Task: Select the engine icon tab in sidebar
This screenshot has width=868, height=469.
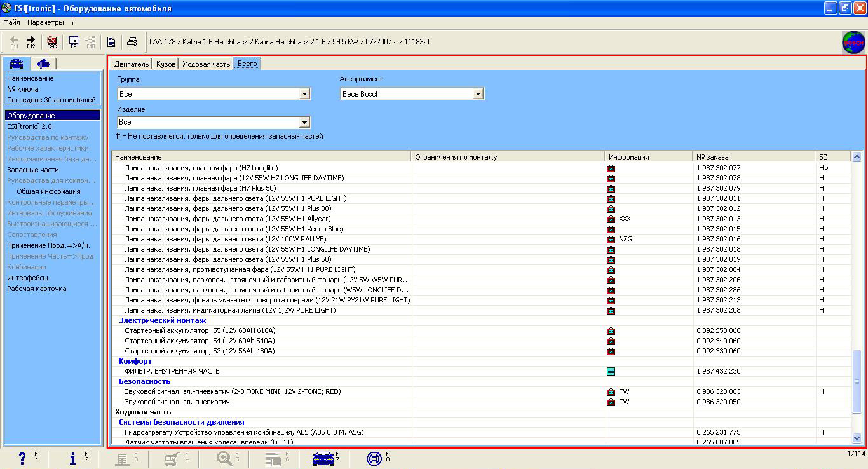Action: point(43,63)
